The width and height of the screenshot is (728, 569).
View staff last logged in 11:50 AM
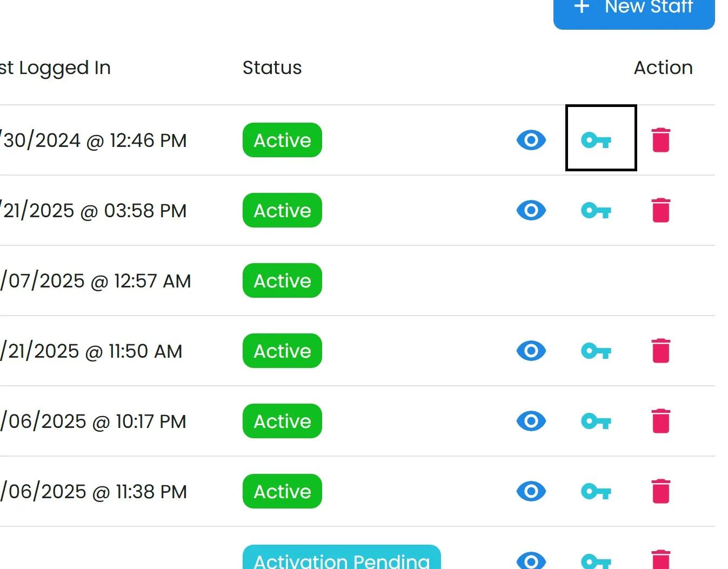tap(531, 351)
